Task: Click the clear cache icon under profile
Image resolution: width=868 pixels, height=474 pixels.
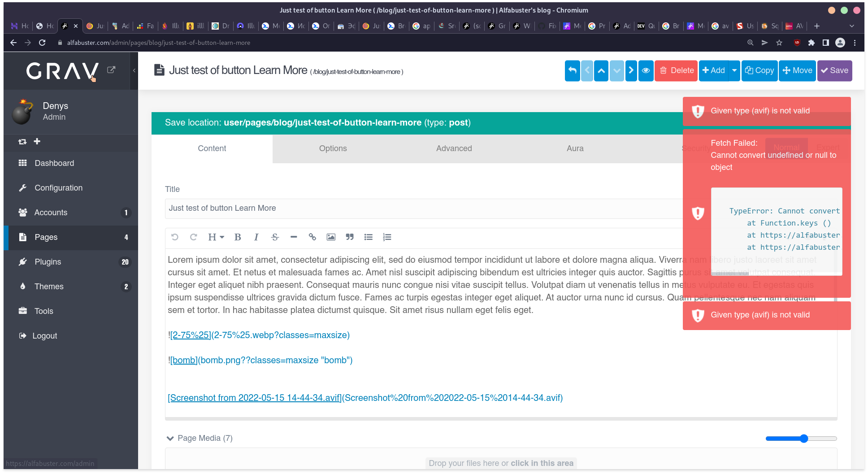Action: pos(22,142)
